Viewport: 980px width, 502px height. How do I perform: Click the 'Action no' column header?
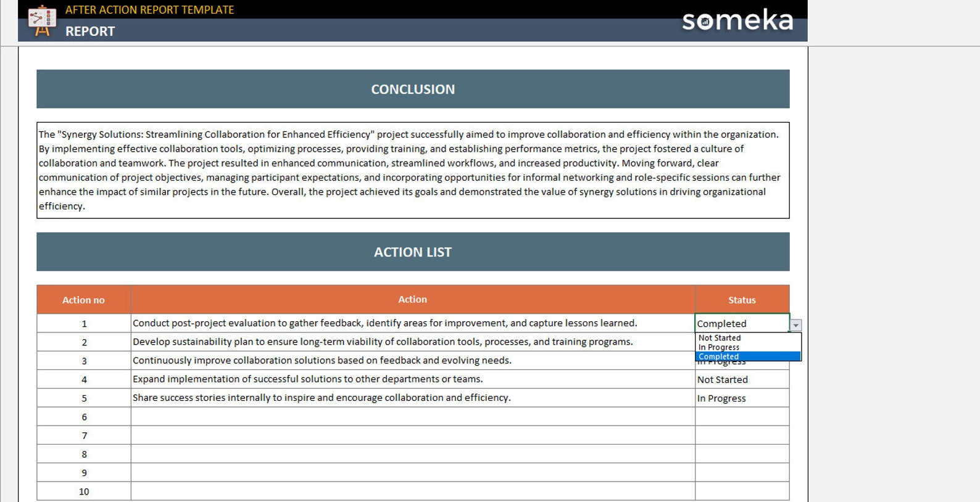pyautogui.click(x=84, y=300)
